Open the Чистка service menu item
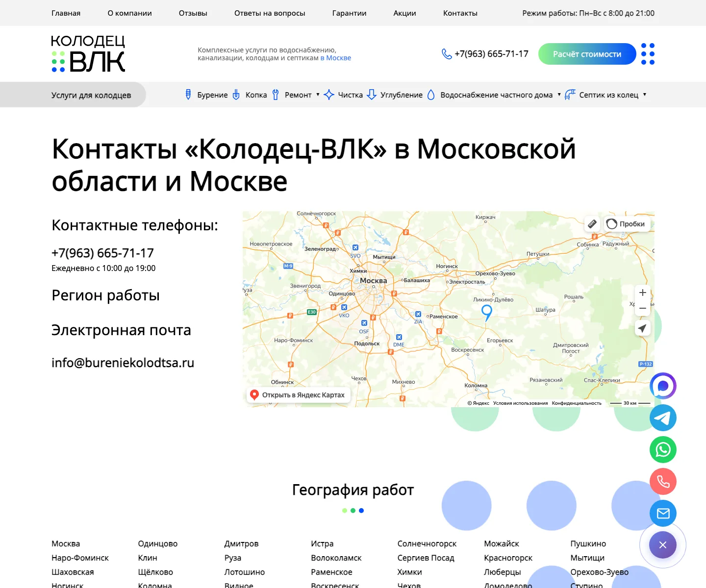706x588 pixels. 343,95
